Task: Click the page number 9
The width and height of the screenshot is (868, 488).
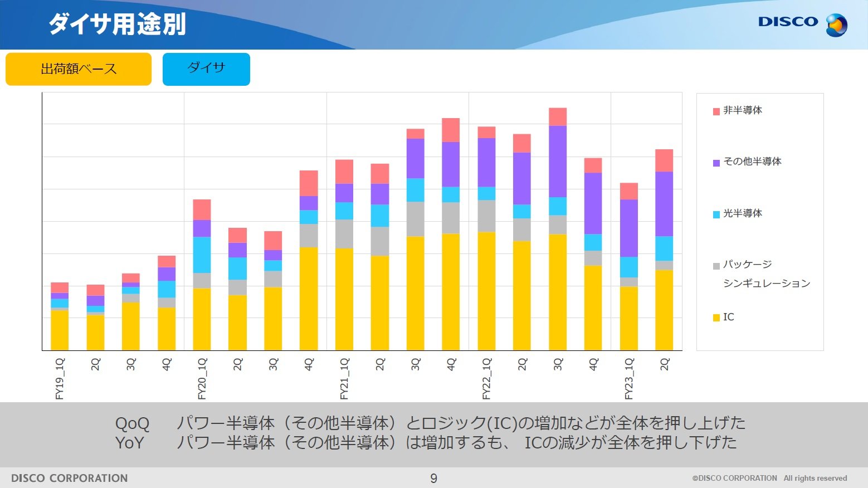Action: coord(434,478)
